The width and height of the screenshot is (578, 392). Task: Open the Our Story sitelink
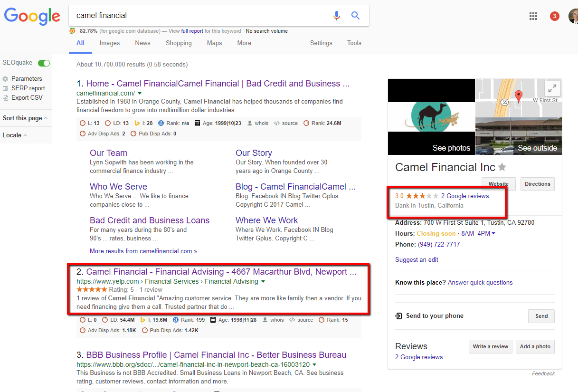pyautogui.click(x=254, y=153)
